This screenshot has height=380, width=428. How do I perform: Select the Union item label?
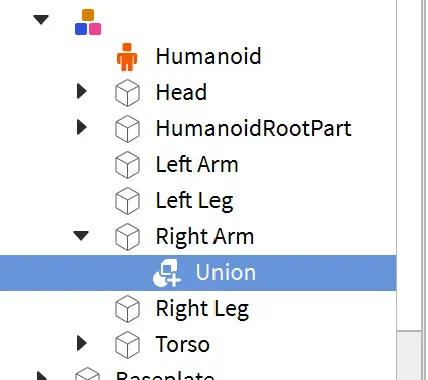tap(226, 272)
